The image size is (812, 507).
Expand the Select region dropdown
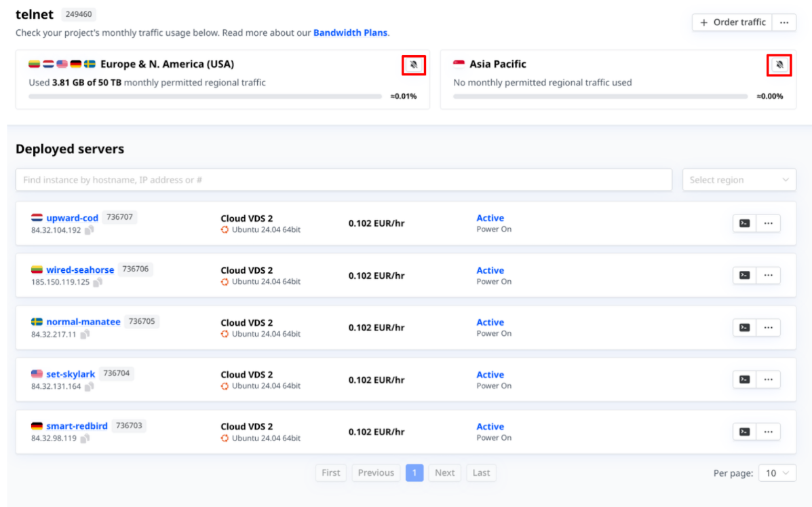(x=739, y=180)
